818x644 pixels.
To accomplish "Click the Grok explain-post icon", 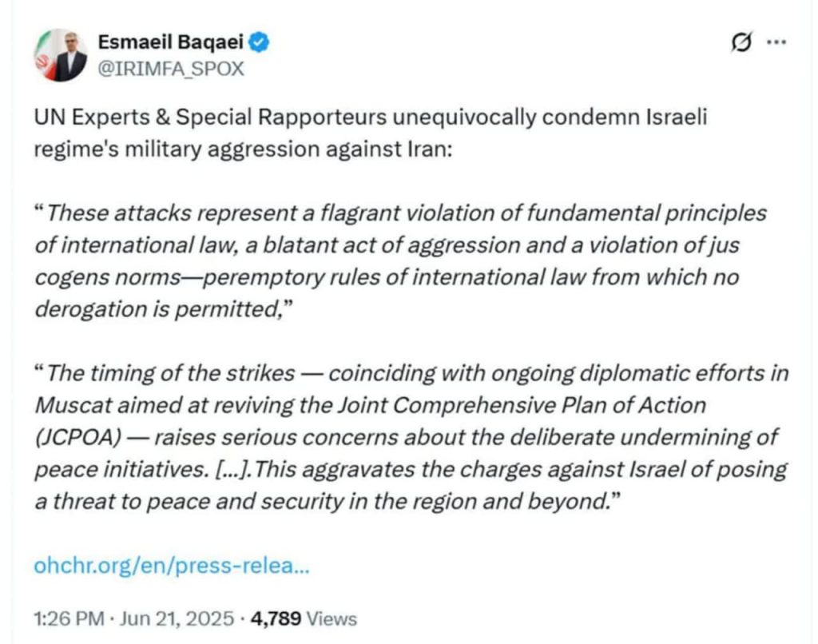I will 741,42.
